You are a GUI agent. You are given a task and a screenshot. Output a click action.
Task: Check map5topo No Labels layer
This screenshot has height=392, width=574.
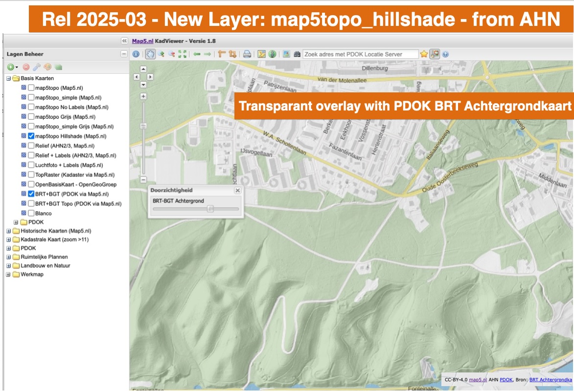tap(31, 107)
